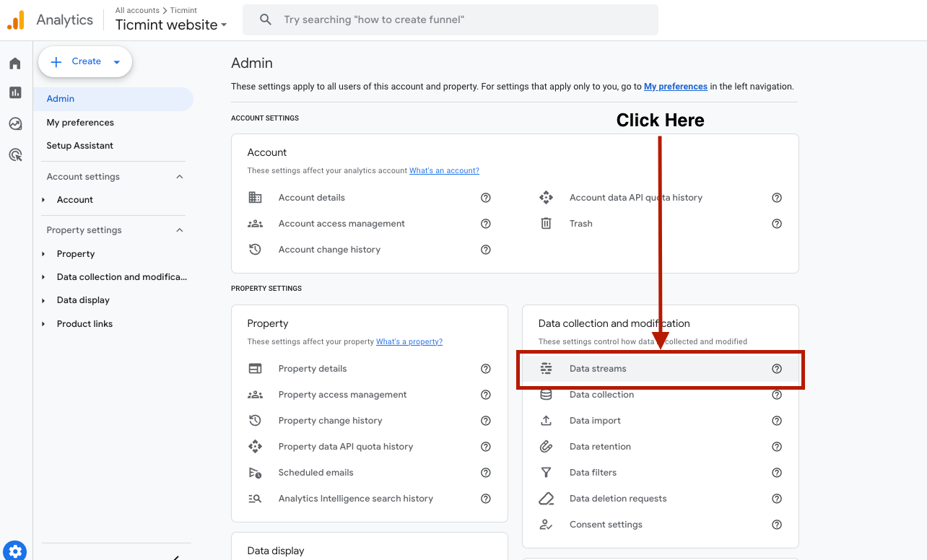Click help icon beside Data streams
Viewport: 927px width, 560px height.
point(777,369)
